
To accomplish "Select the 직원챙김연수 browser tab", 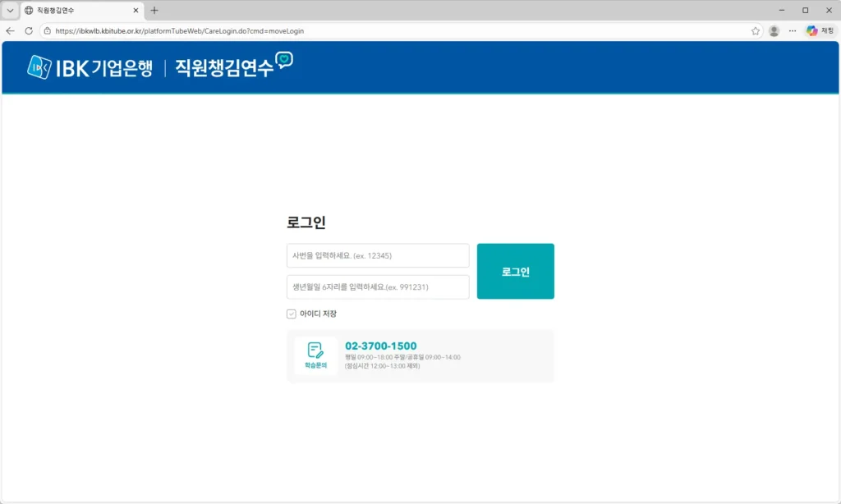I will [78, 10].
